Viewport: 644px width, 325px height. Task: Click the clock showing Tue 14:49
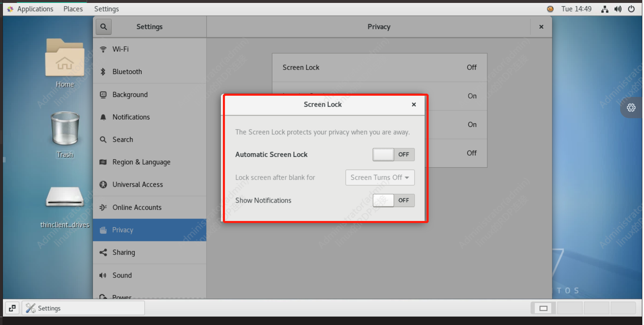pos(576,9)
